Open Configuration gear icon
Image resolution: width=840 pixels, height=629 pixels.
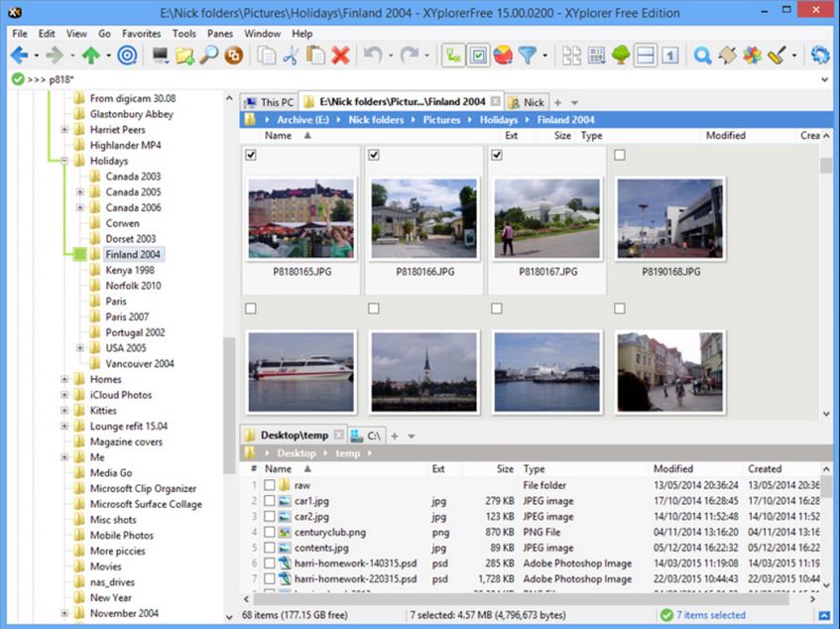(820, 56)
